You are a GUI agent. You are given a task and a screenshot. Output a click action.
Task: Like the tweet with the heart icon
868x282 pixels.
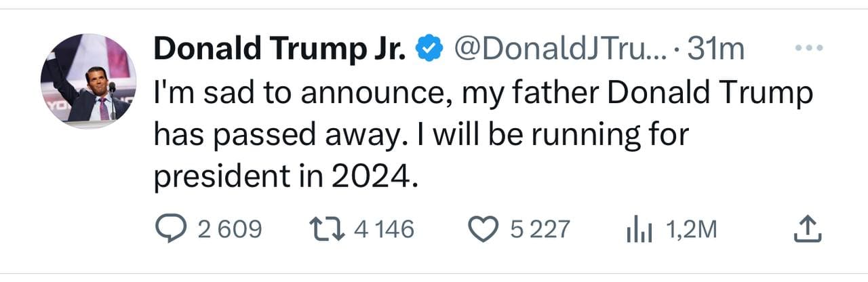(x=484, y=229)
